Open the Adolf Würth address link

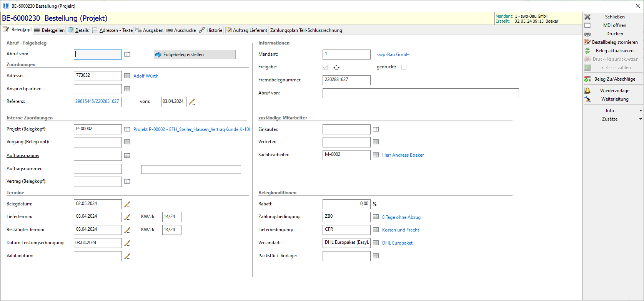coord(146,76)
